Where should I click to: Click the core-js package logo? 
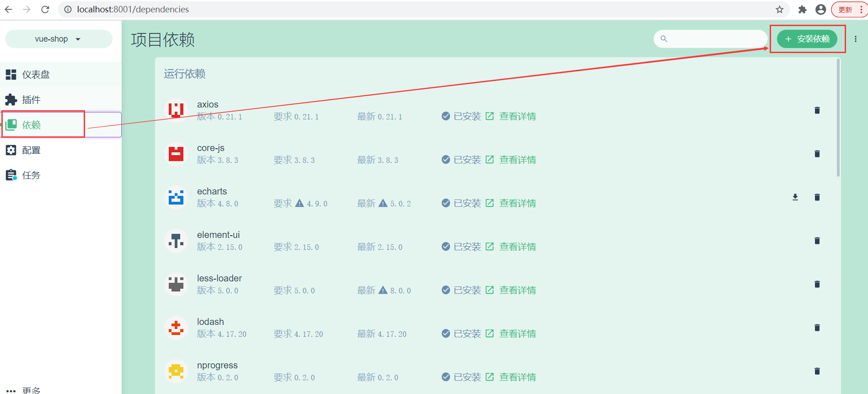pyautogui.click(x=176, y=154)
